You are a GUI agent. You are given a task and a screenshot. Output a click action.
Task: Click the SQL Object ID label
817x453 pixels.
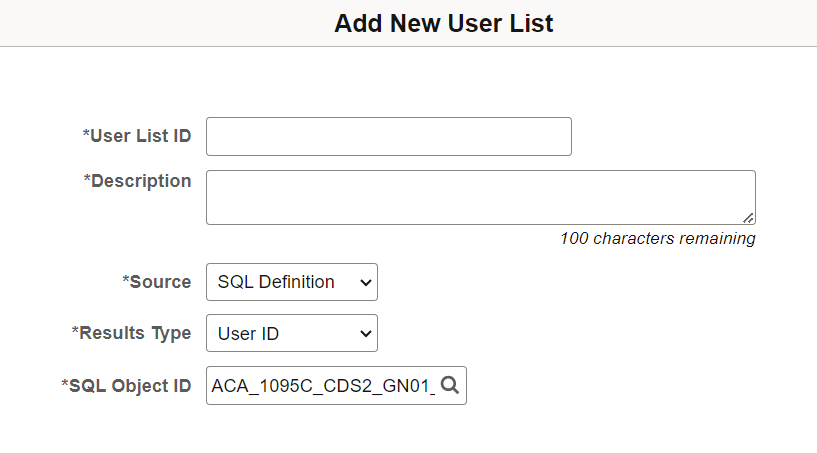pos(130,385)
